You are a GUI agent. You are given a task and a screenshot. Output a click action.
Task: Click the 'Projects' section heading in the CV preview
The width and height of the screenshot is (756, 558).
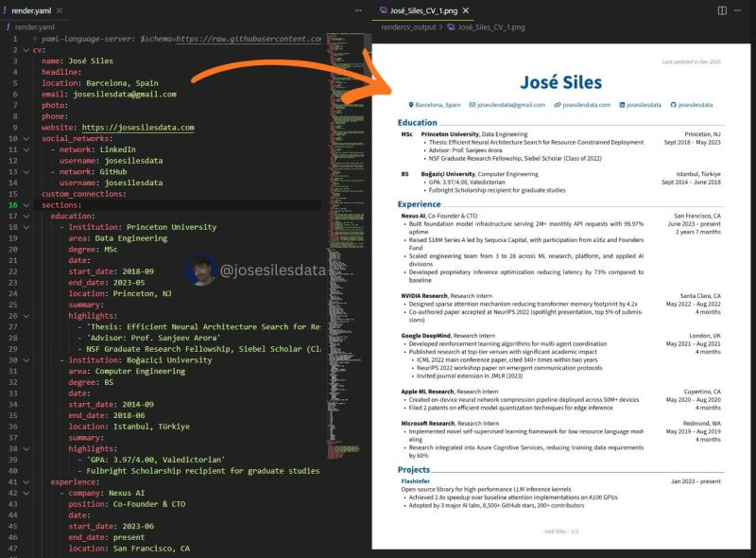tap(414, 470)
